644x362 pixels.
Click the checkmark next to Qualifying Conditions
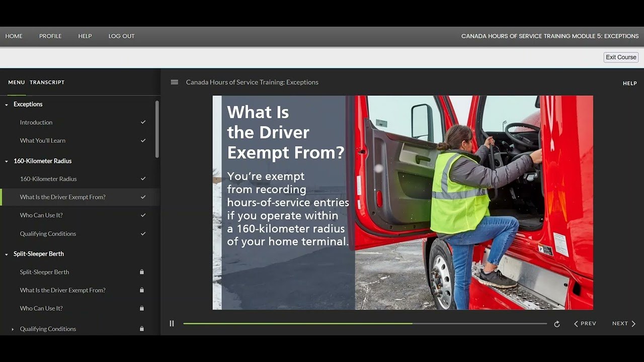pyautogui.click(x=143, y=233)
